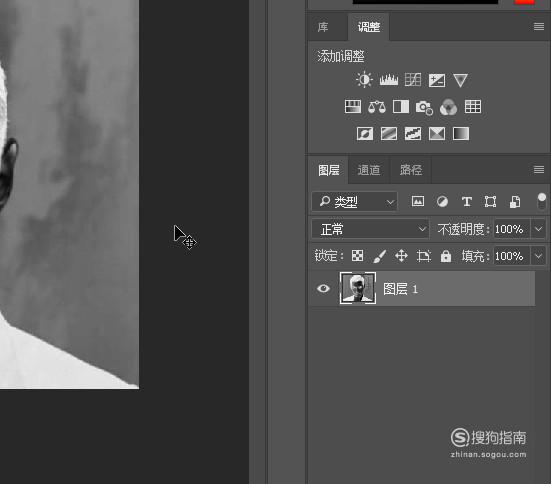Viewport: 551px width, 484px height.
Task: Filter layers by adjustment layers
Action: (442, 201)
